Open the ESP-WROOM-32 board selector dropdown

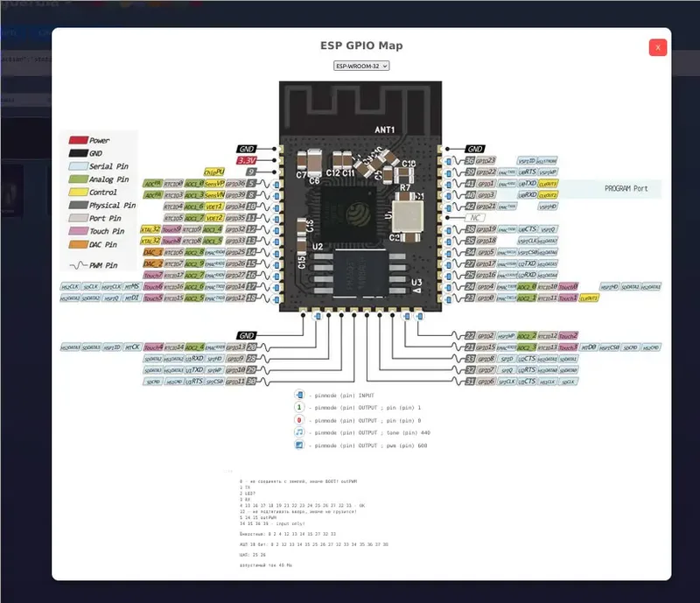(x=361, y=65)
